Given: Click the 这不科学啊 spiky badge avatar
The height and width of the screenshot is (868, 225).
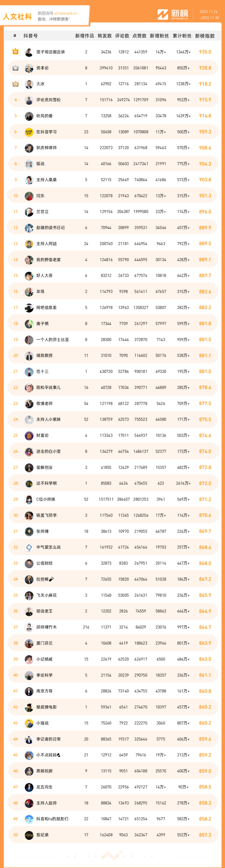Looking at the screenshot, I should pyautogui.click(x=29, y=484).
